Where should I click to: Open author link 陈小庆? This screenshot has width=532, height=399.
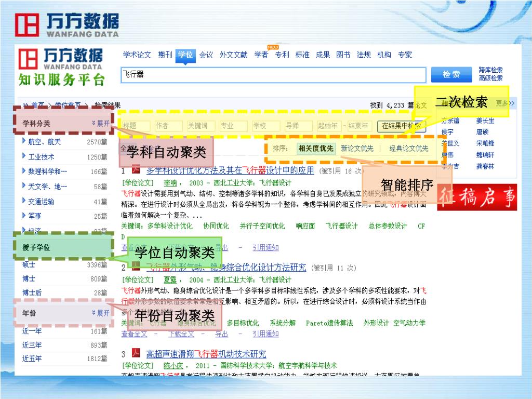click(x=174, y=366)
